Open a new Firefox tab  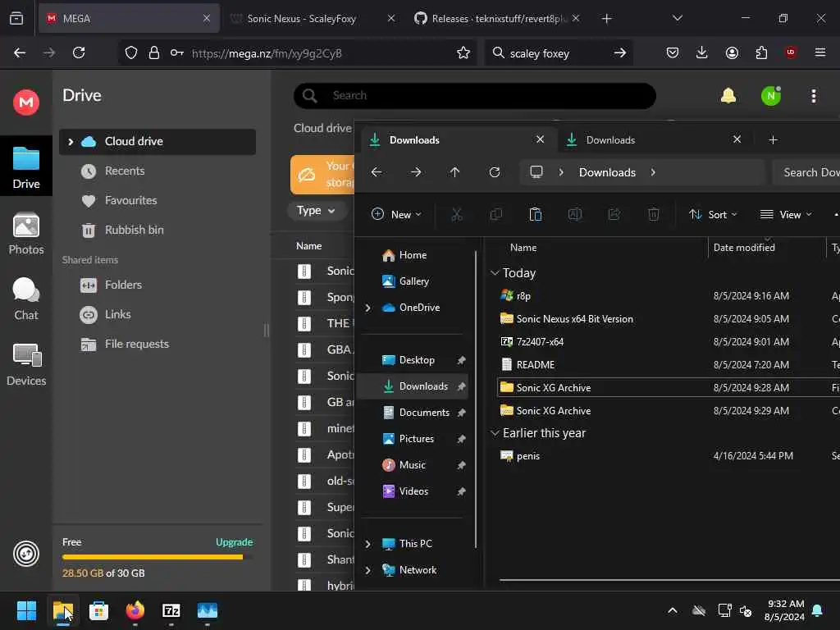606,18
